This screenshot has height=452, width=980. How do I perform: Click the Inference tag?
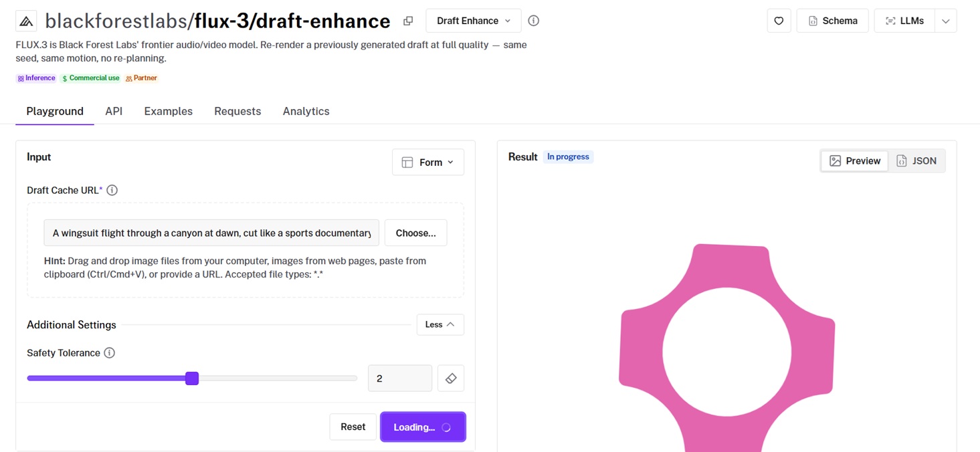(x=36, y=78)
